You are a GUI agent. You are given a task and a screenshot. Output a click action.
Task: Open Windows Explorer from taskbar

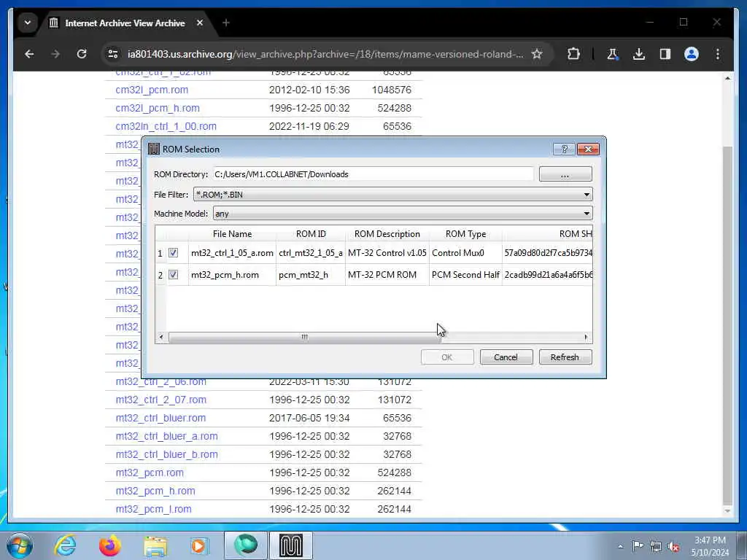[155, 546]
